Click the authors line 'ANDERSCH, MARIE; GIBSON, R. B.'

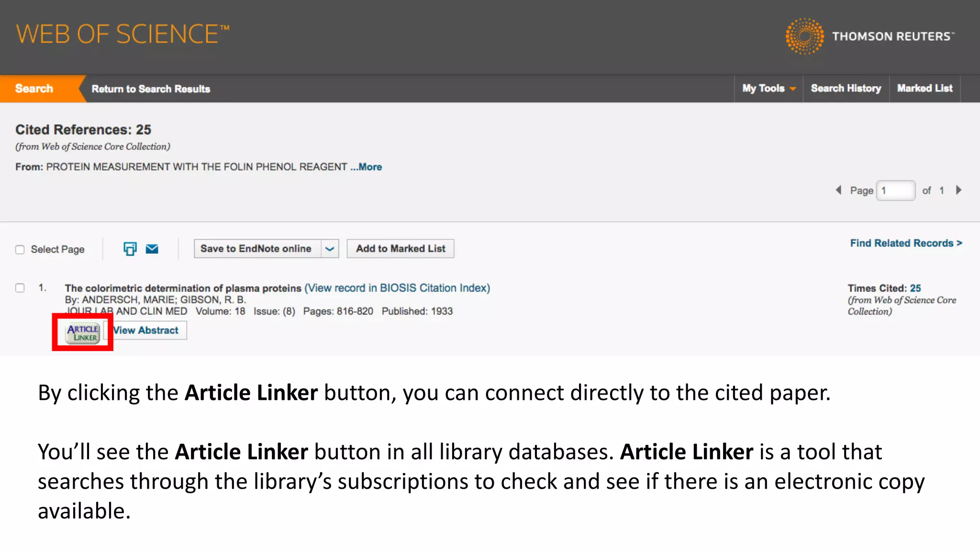click(x=164, y=300)
